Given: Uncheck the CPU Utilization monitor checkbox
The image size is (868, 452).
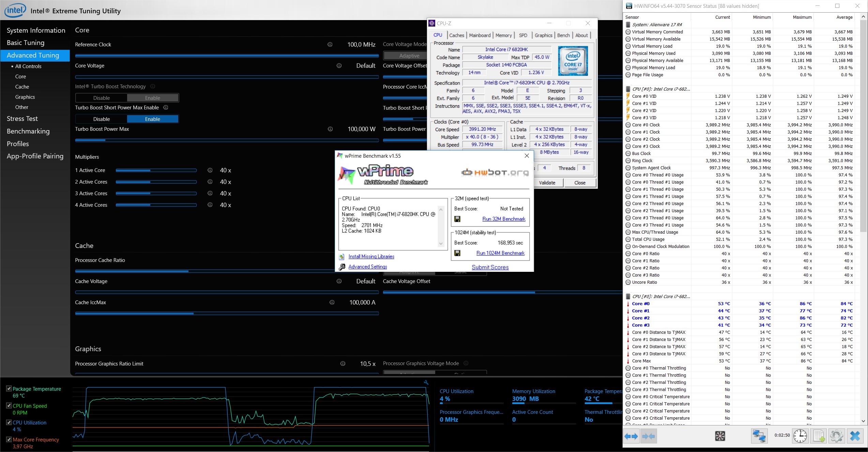Looking at the screenshot, I should coord(9,422).
